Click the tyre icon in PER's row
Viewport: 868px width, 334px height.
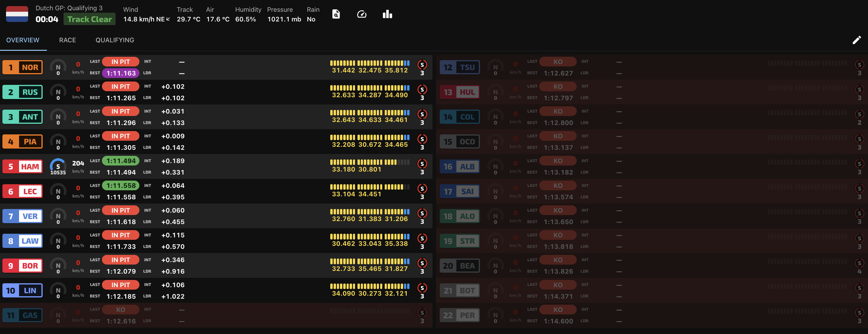[x=860, y=313]
